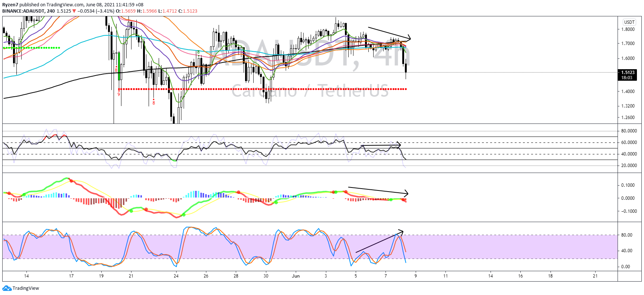
Task: Click the RSI 60.0000 axis label
Action: tap(629, 142)
